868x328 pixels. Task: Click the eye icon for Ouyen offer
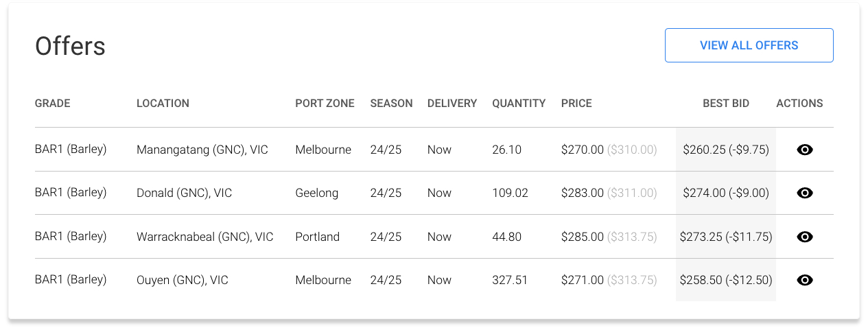click(x=805, y=280)
